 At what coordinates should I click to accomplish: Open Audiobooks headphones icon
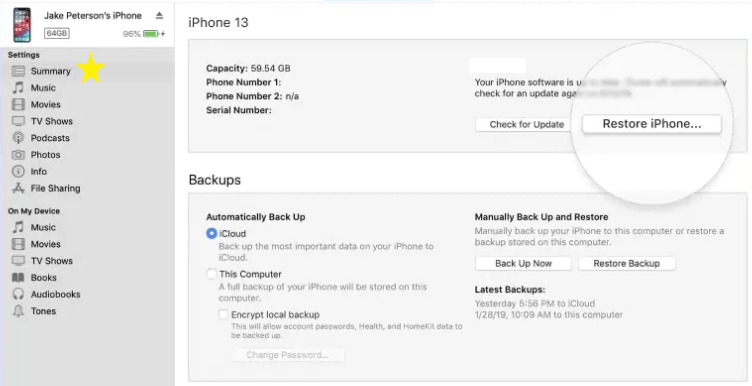[x=18, y=294]
